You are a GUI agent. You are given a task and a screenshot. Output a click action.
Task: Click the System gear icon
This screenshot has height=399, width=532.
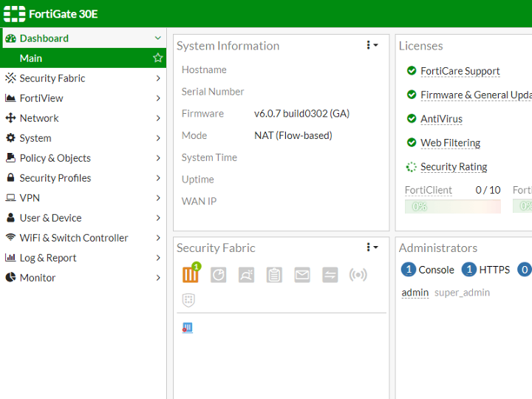(x=10, y=137)
